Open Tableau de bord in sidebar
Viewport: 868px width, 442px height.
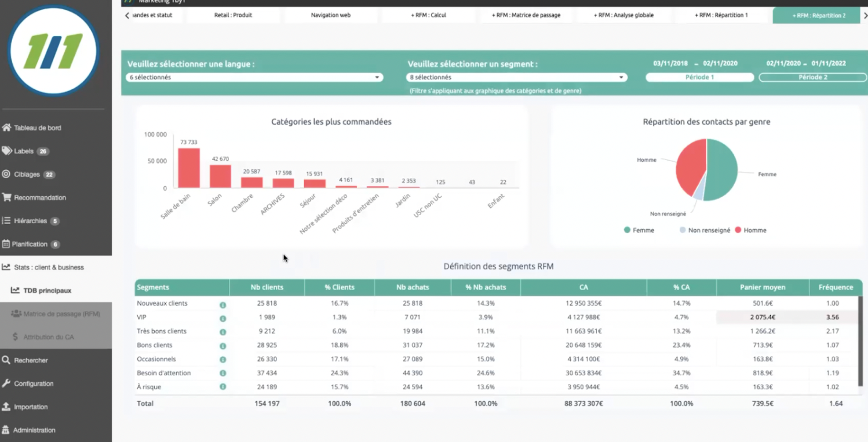38,128
